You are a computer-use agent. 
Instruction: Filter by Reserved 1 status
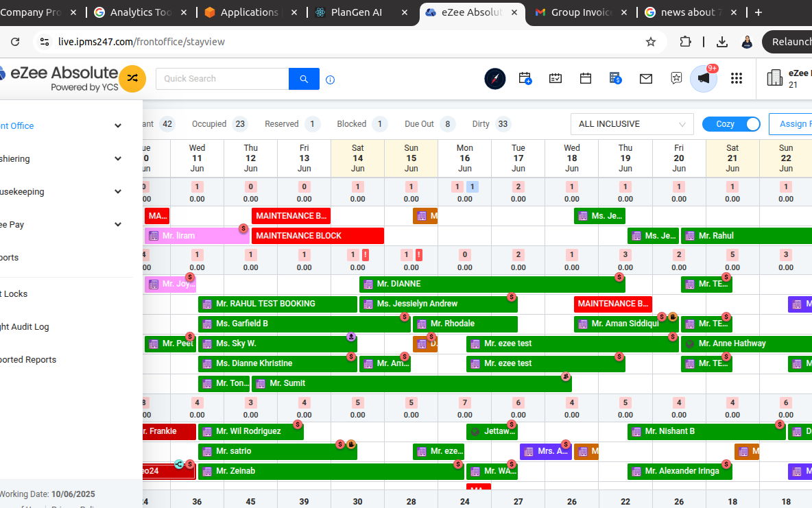pyautogui.click(x=292, y=124)
